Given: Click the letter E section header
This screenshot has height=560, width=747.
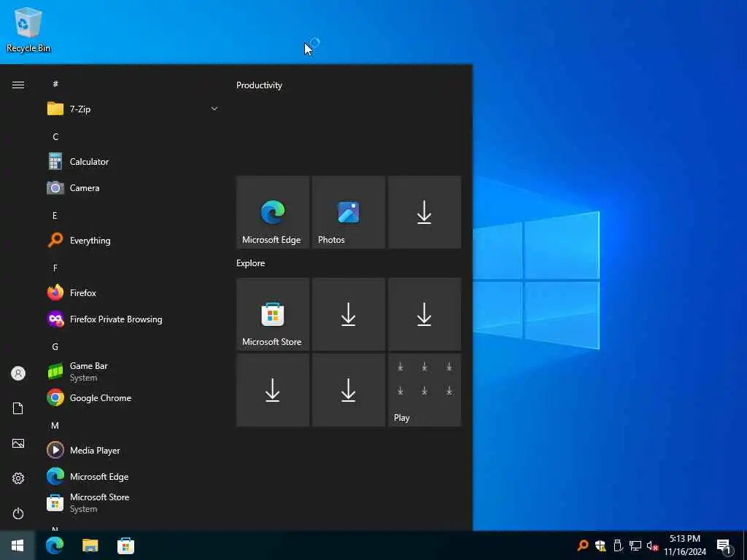Looking at the screenshot, I should 55,216.
